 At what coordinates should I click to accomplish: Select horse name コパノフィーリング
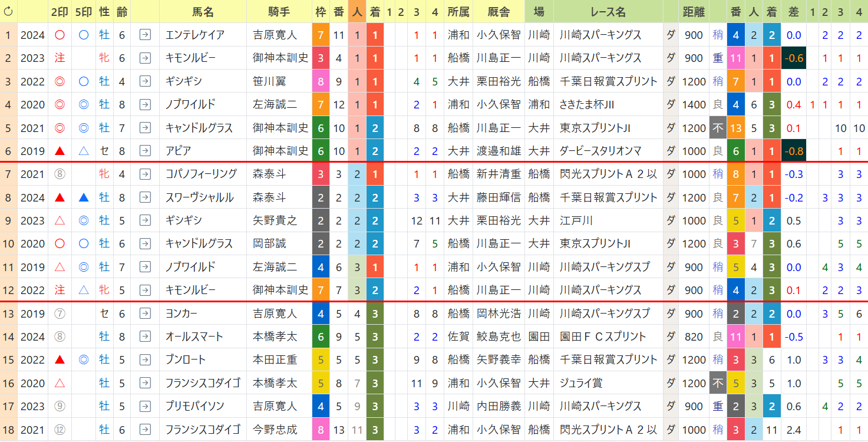coord(201,174)
